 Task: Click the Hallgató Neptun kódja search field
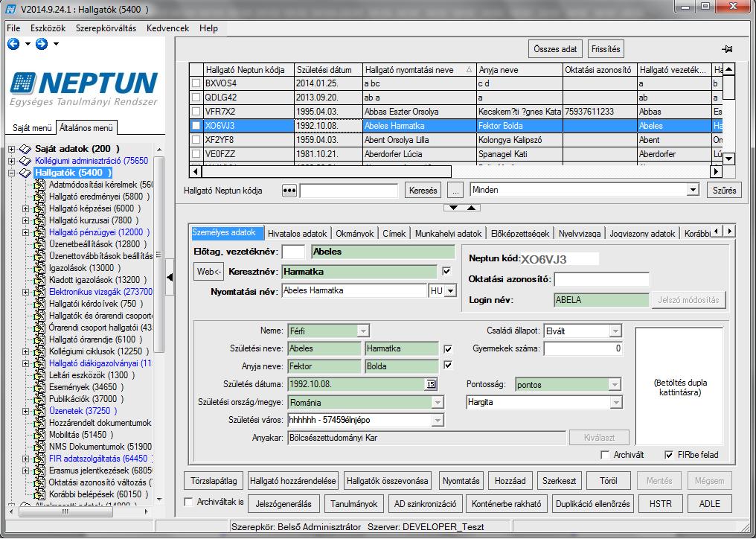pyautogui.click(x=349, y=191)
